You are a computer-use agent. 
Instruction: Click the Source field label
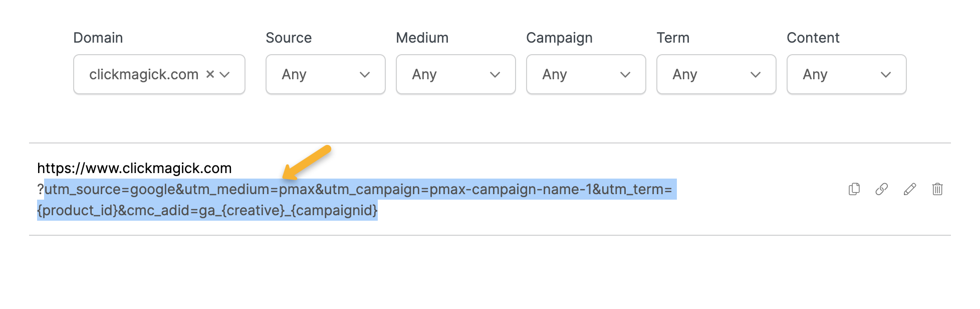pyautogui.click(x=289, y=38)
